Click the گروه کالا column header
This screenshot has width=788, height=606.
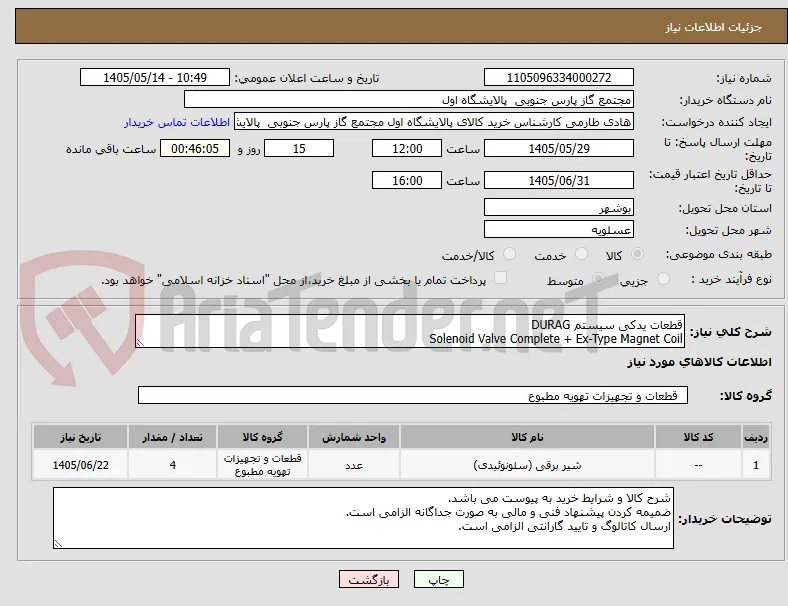click(262, 437)
